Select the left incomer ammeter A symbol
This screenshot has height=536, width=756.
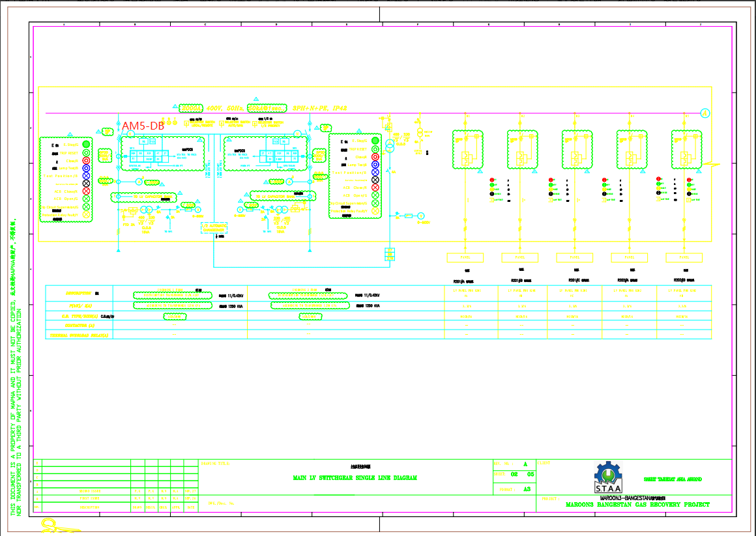pyautogui.click(x=139, y=182)
